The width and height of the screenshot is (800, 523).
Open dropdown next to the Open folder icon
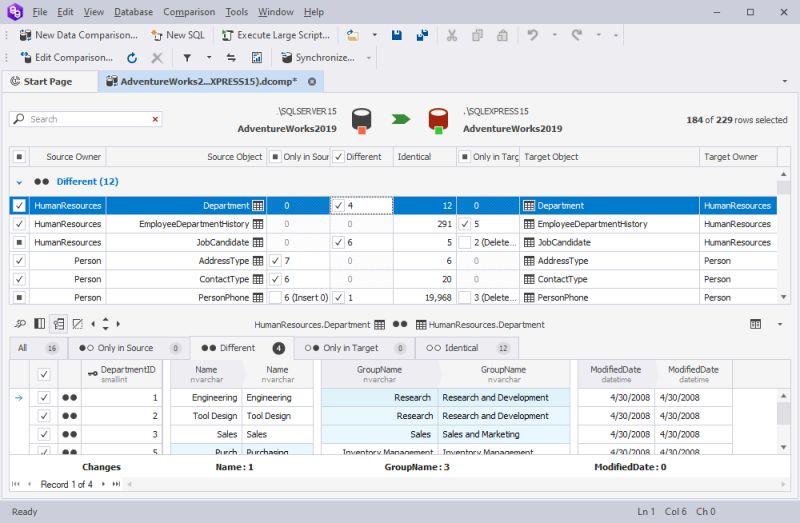pyautogui.click(x=374, y=35)
